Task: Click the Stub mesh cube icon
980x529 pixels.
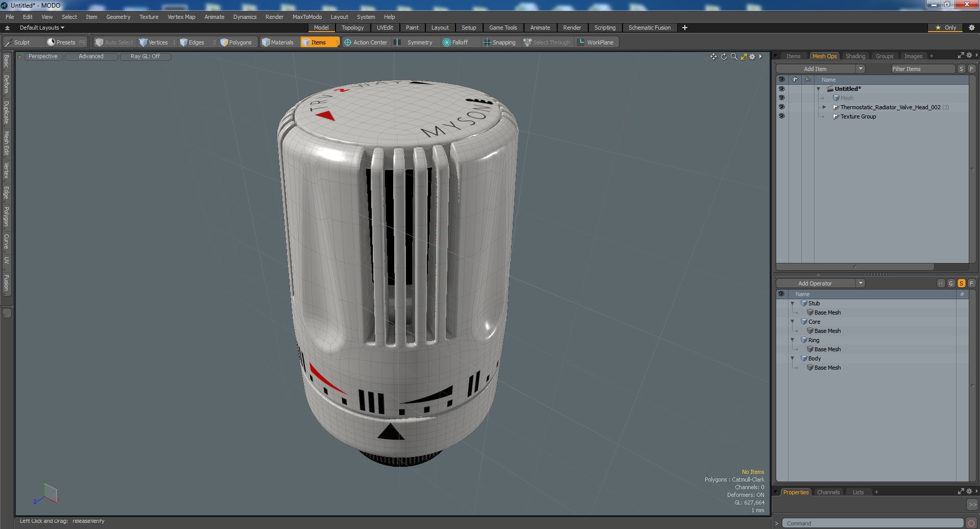Action: (x=804, y=303)
